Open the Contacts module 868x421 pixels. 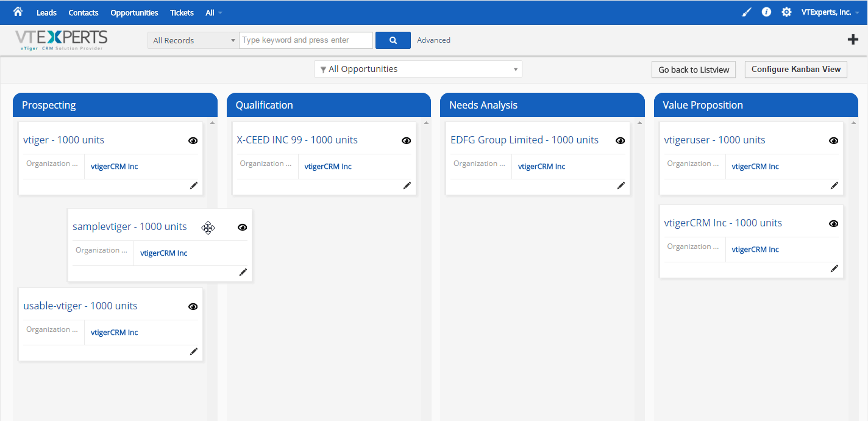84,12
